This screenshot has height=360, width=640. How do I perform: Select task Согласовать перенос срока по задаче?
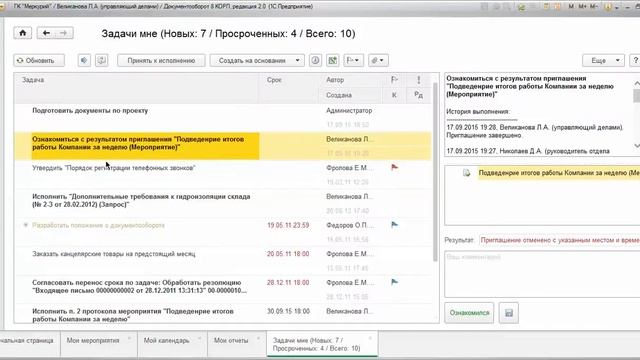point(139,287)
